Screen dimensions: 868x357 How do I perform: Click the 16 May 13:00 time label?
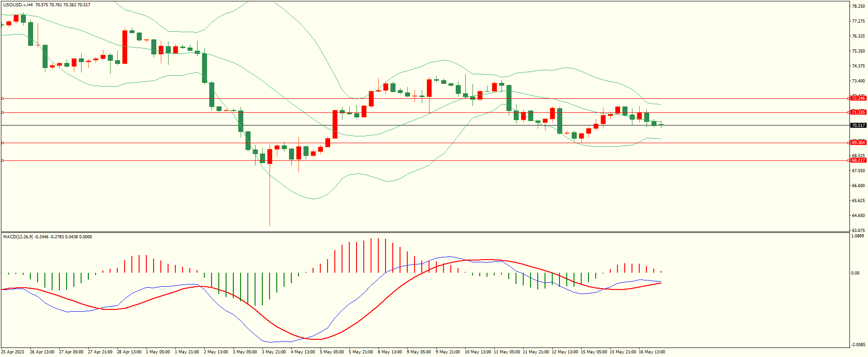tap(651, 352)
